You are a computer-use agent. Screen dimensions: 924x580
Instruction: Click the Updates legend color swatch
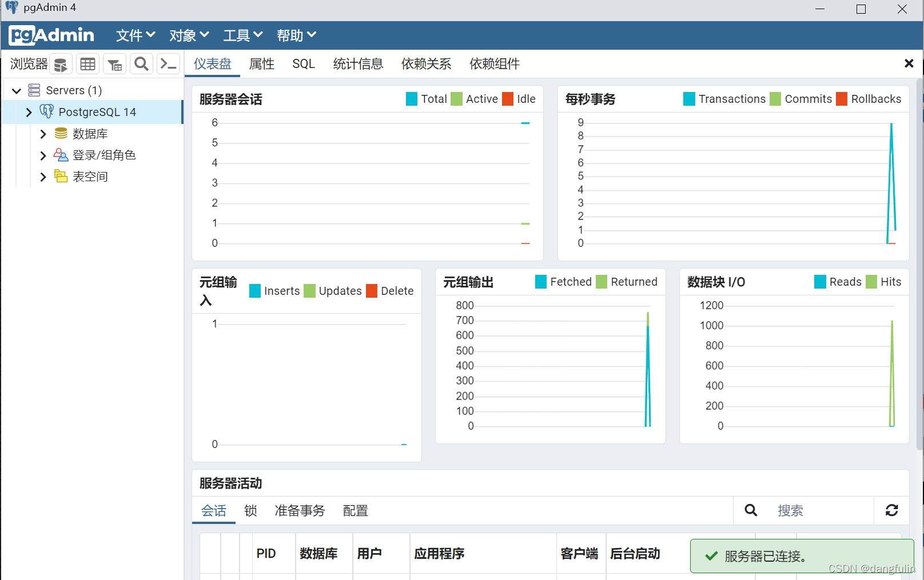309,291
